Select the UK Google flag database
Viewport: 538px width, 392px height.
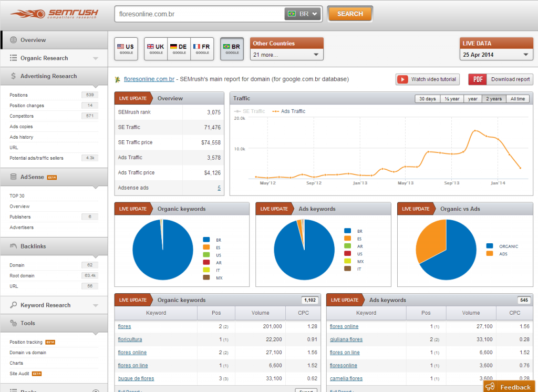[x=156, y=49]
